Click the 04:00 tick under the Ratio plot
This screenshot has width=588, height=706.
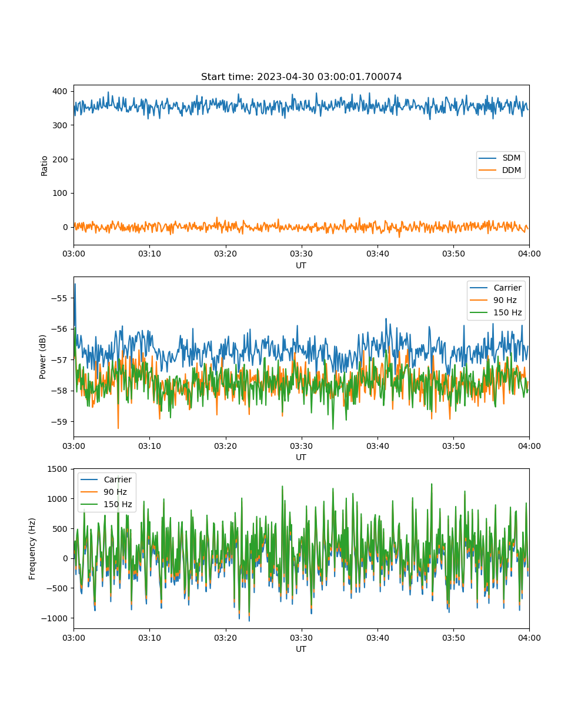[529, 254]
